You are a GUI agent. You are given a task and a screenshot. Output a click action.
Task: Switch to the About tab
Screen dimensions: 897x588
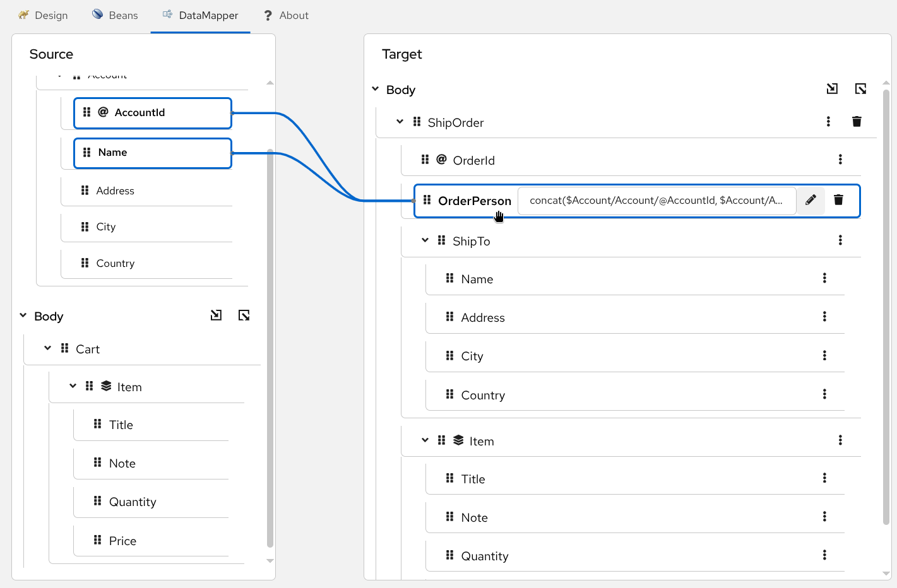[286, 15]
